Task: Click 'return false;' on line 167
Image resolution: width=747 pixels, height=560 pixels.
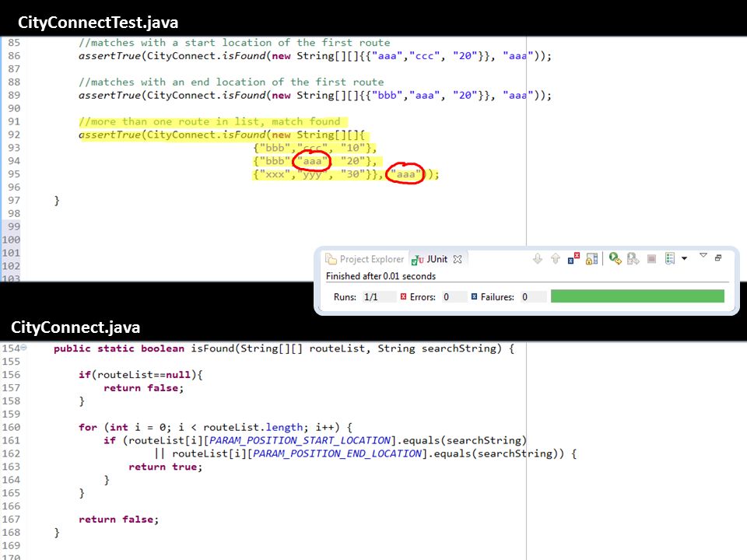Action: pyautogui.click(x=118, y=519)
